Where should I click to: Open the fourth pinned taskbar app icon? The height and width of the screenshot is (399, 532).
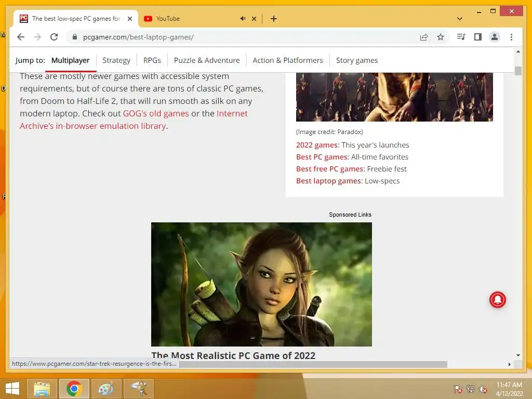pos(138,389)
